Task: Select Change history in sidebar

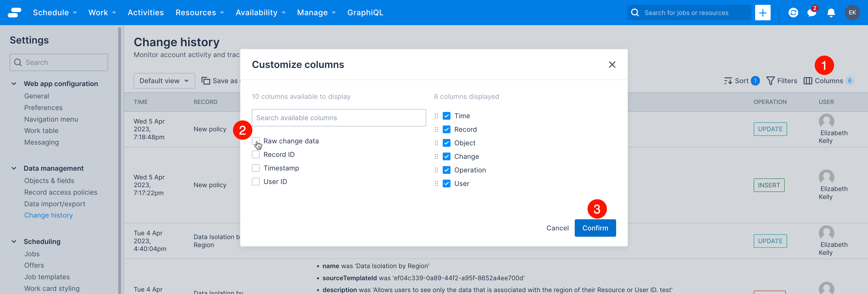Action: [x=48, y=215]
